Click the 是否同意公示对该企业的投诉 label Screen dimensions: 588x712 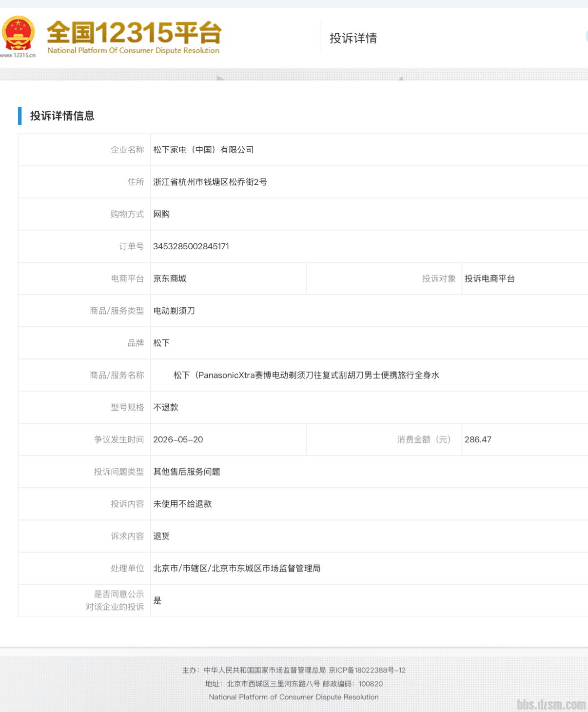[x=115, y=600]
